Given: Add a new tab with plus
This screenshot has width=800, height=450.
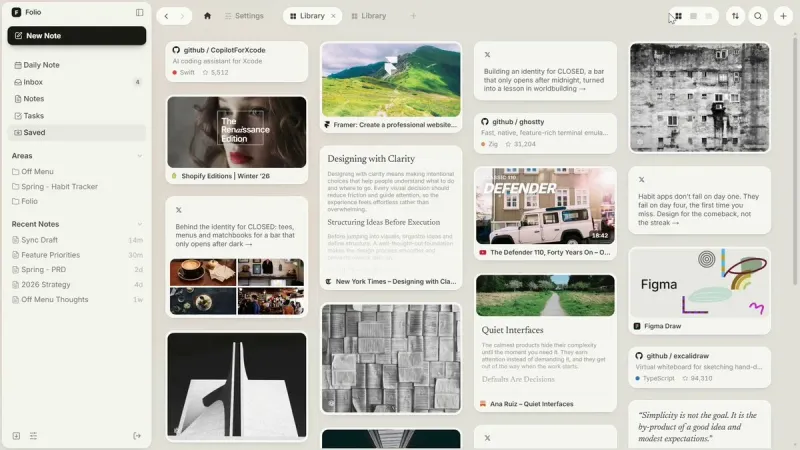Looking at the screenshot, I should (x=413, y=16).
